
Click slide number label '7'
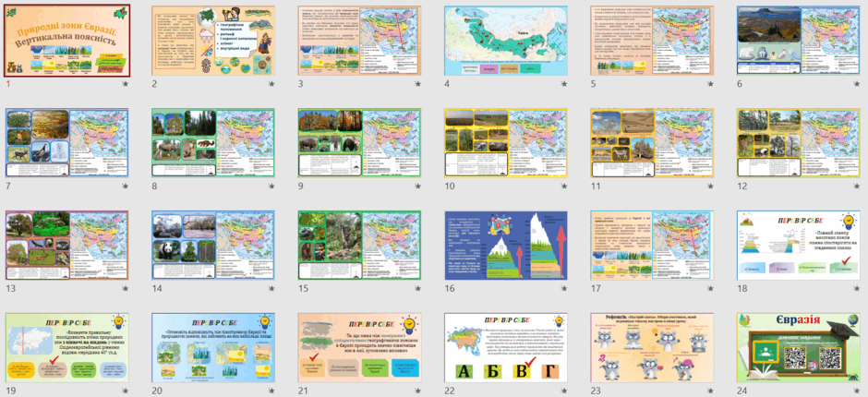click(x=7, y=186)
